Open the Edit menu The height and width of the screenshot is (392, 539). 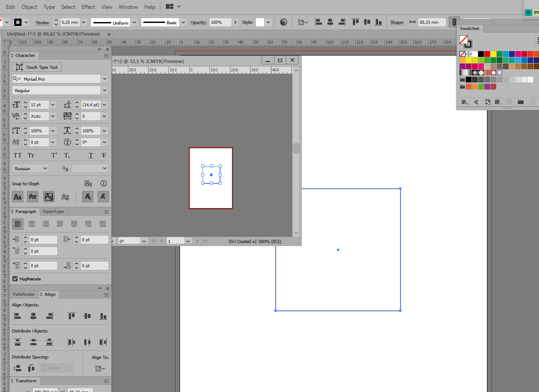point(11,7)
